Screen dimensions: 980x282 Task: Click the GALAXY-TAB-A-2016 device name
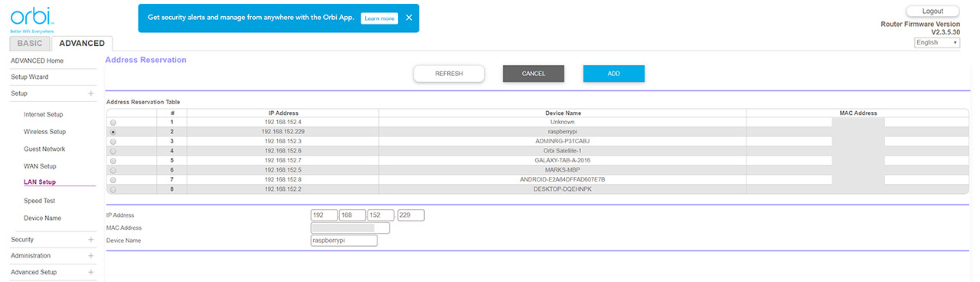coord(563,161)
